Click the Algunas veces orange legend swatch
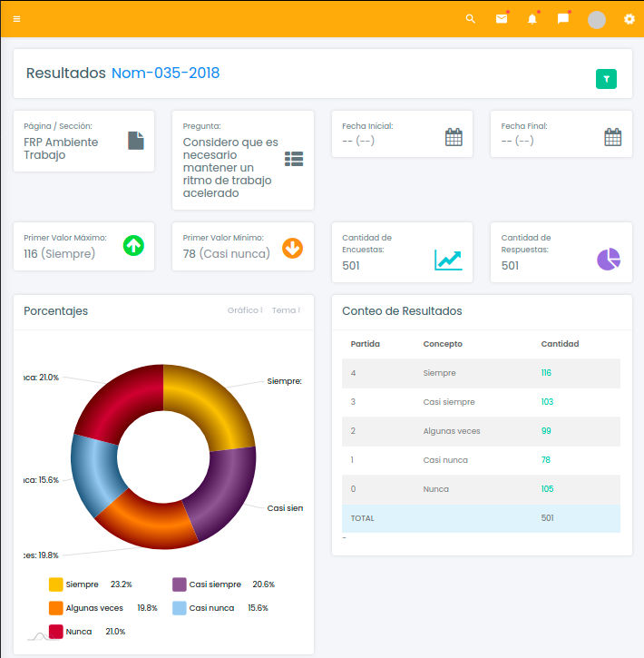 (56, 608)
